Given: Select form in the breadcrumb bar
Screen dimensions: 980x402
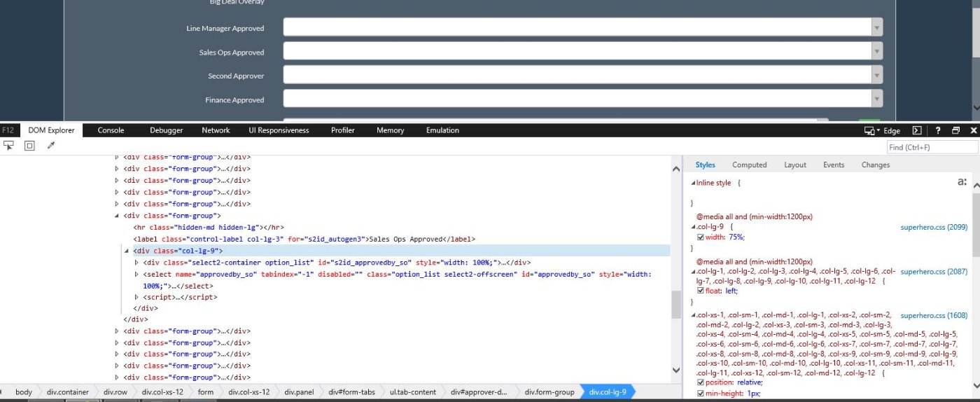Looking at the screenshot, I should coord(205,392).
